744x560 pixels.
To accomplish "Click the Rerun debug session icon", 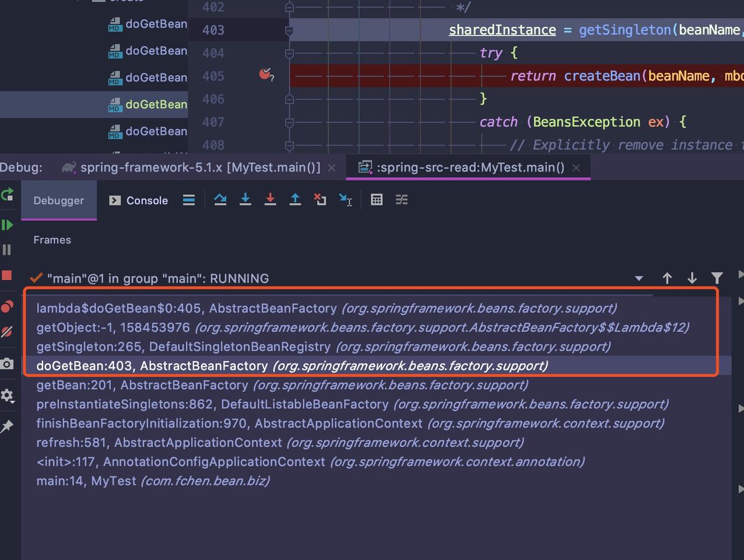I will (x=8, y=195).
